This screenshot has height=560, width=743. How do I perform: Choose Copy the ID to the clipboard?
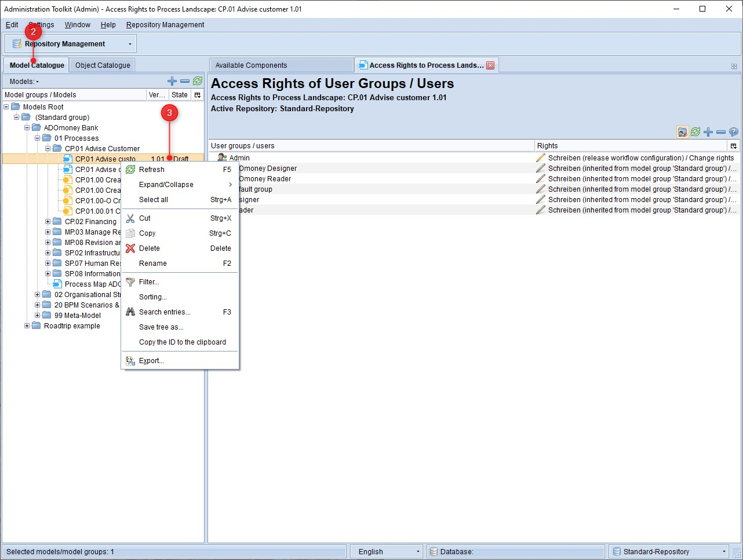[x=180, y=342]
